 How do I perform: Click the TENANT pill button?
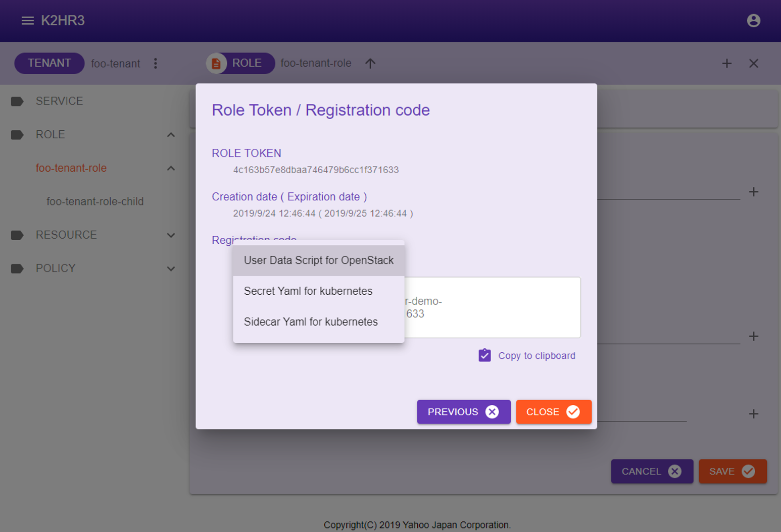(50, 63)
